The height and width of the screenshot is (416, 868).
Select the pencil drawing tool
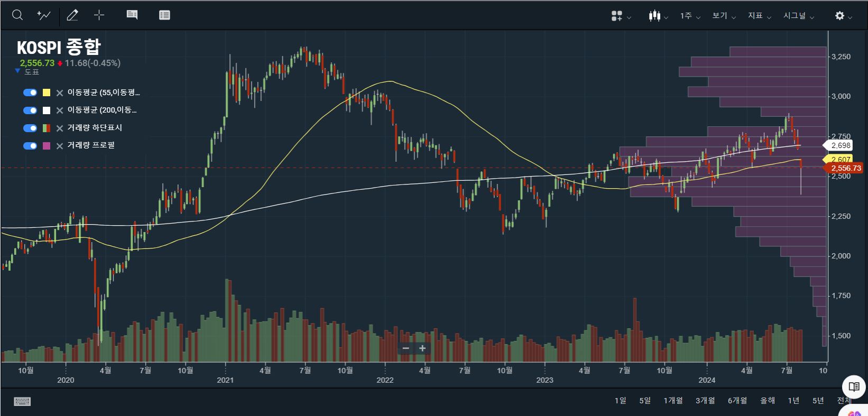(72, 15)
